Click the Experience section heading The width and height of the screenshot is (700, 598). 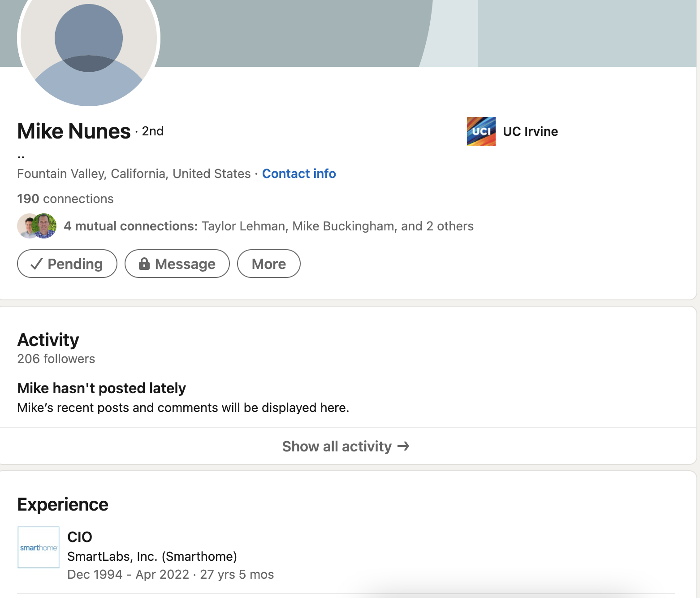pyautogui.click(x=63, y=504)
